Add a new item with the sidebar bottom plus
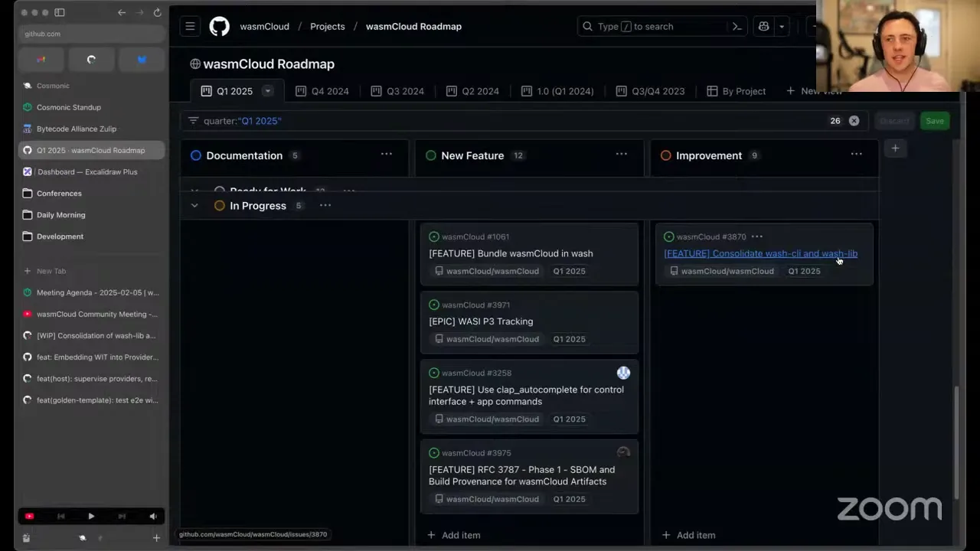This screenshot has height=551, width=980. [x=156, y=538]
